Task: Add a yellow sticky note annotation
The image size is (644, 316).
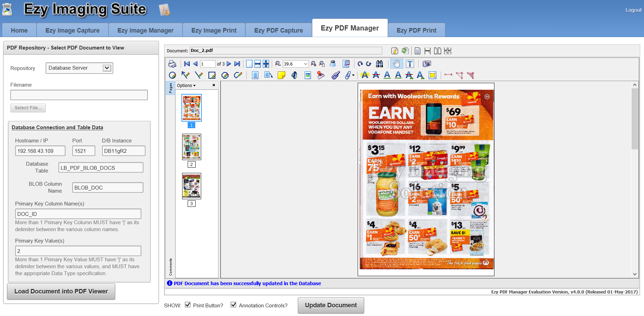Action: coord(281,75)
